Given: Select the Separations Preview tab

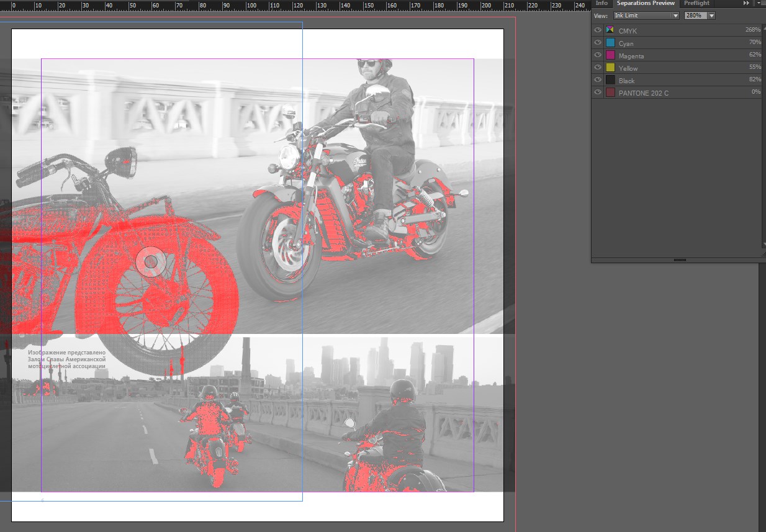Looking at the screenshot, I should (646, 3).
